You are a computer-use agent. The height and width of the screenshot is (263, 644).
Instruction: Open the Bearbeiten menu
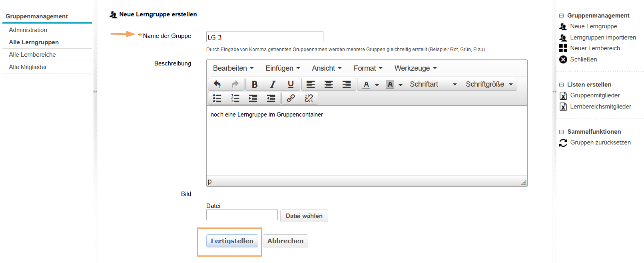(233, 68)
